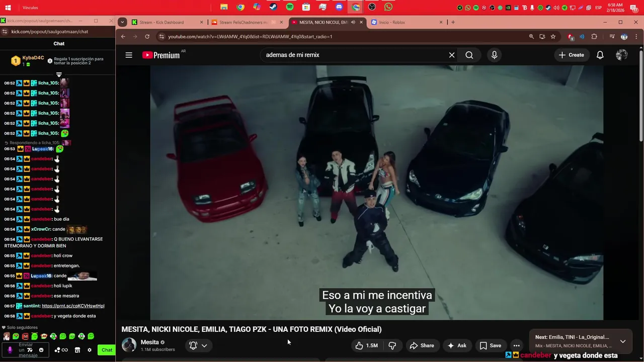Open site info icon in Kick popout address bar

5,31
